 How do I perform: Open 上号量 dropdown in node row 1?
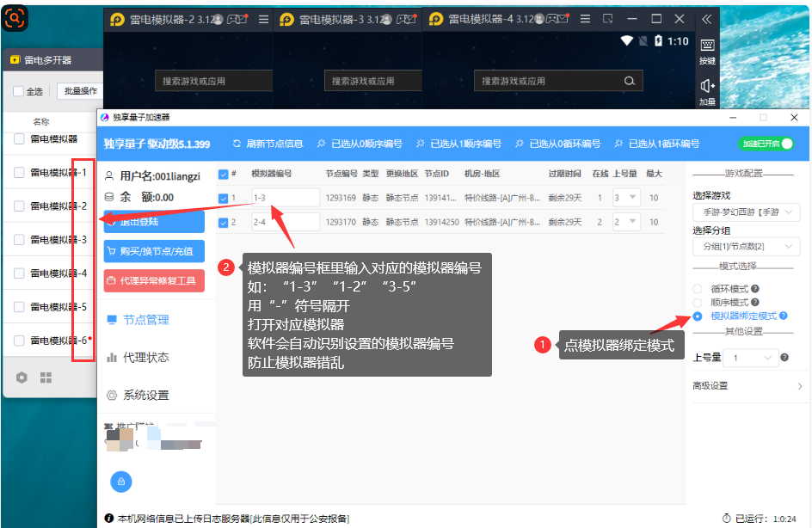[626, 197]
